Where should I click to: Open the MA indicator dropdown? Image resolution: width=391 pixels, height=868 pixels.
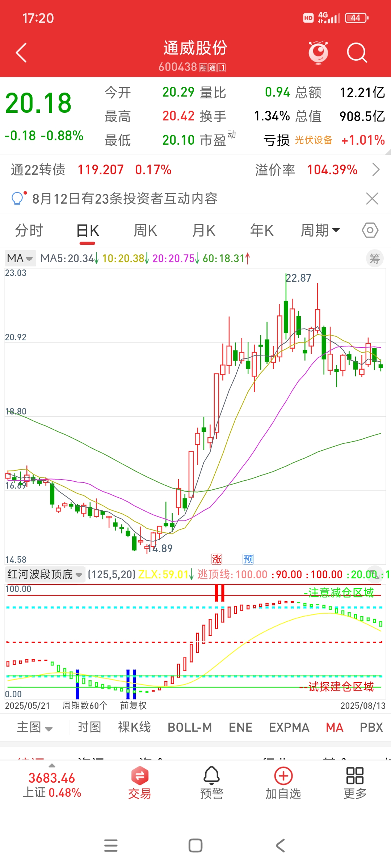(20, 258)
